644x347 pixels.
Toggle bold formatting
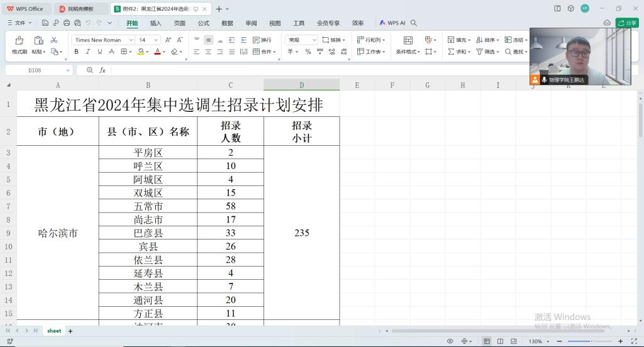coord(77,52)
